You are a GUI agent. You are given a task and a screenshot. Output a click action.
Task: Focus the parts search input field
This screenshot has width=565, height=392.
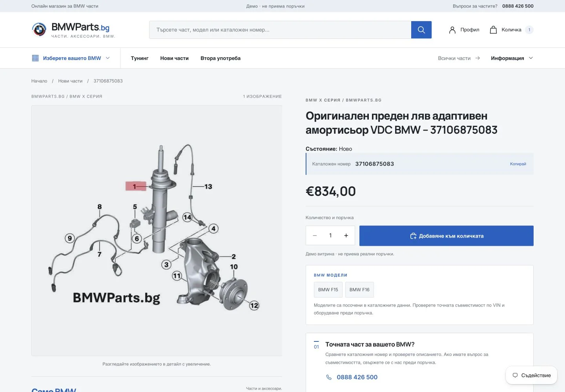280,30
